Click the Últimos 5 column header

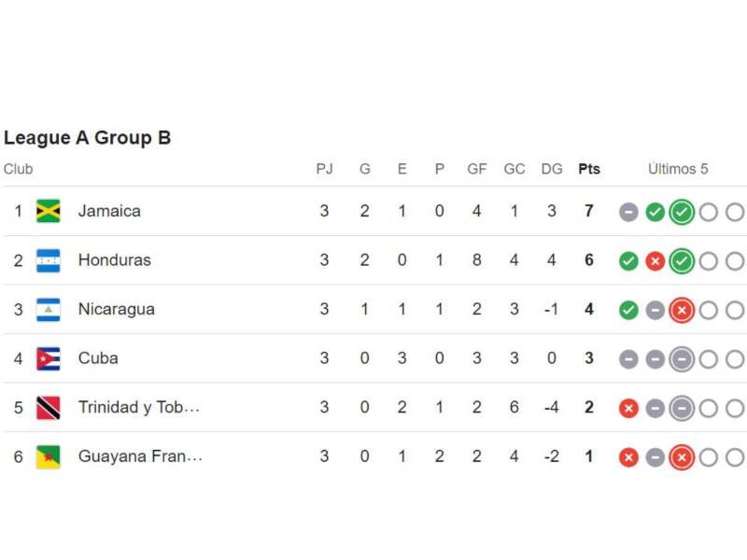(x=679, y=169)
